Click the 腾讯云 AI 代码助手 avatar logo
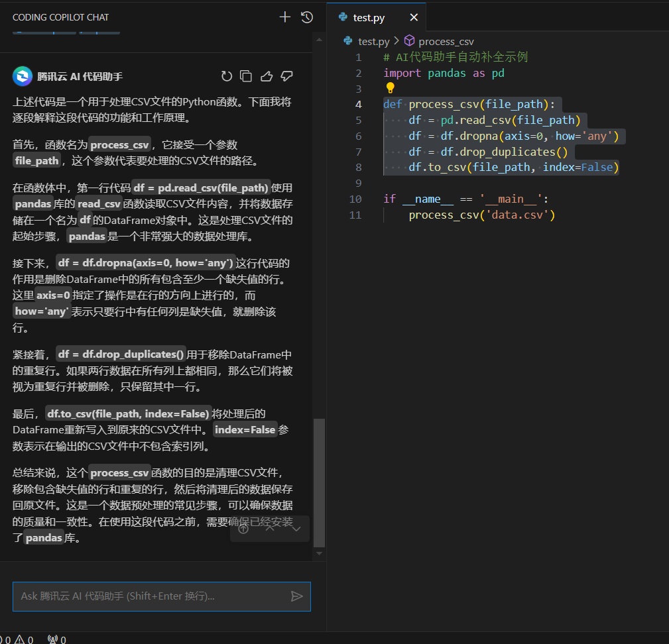The image size is (669, 644). coord(22,76)
